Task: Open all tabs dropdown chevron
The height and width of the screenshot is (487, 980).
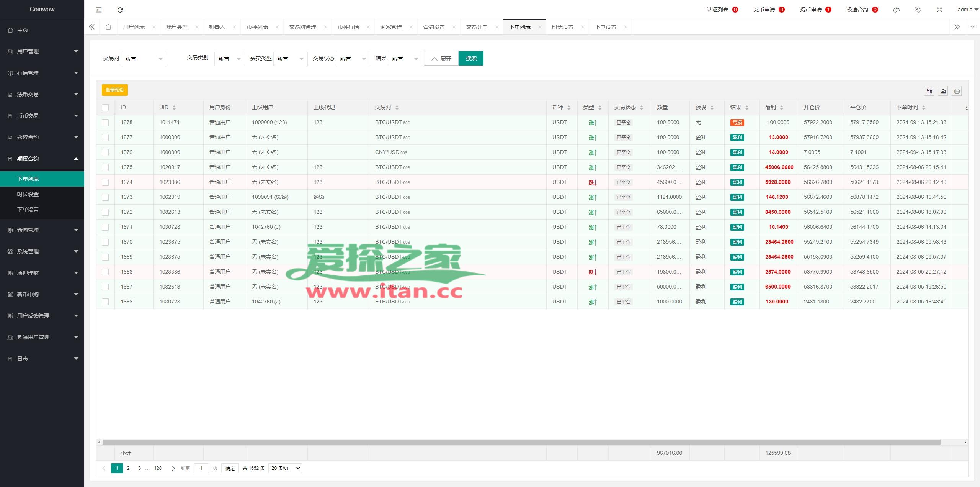Action: (972, 27)
